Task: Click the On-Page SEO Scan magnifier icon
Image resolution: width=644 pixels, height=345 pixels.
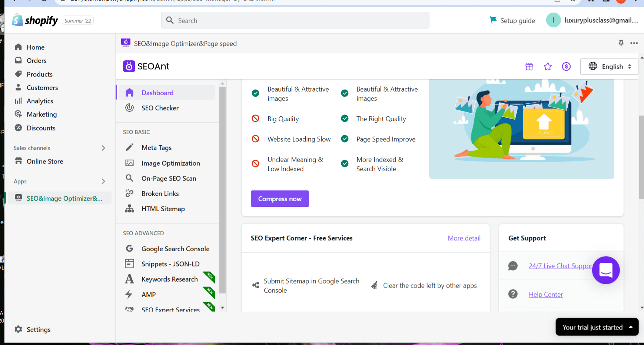Action: click(x=129, y=178)
